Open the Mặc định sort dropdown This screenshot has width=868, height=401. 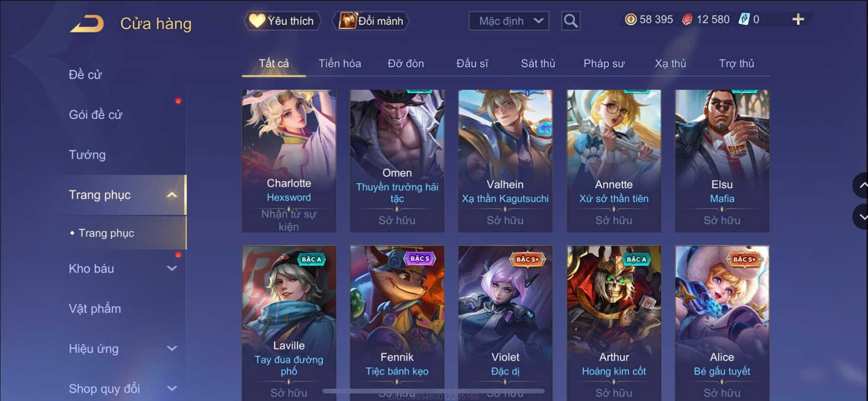coord(509,21)
